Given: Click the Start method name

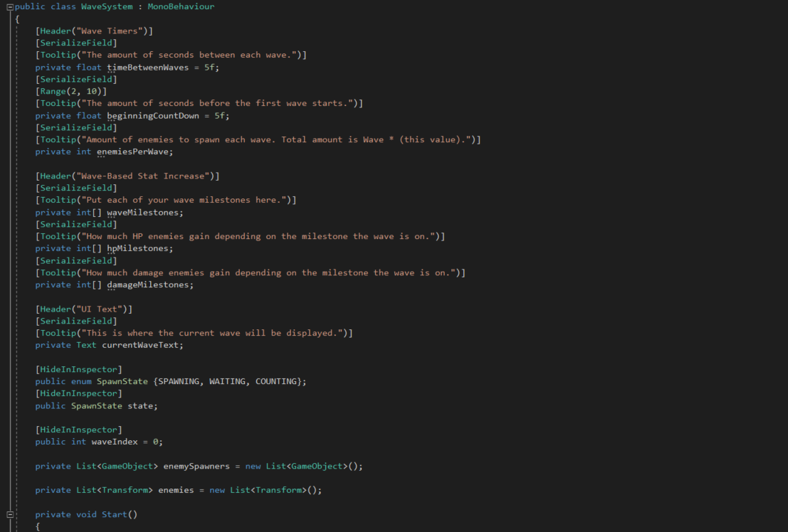Looking at the screenshot, I should tap(115, 514).
